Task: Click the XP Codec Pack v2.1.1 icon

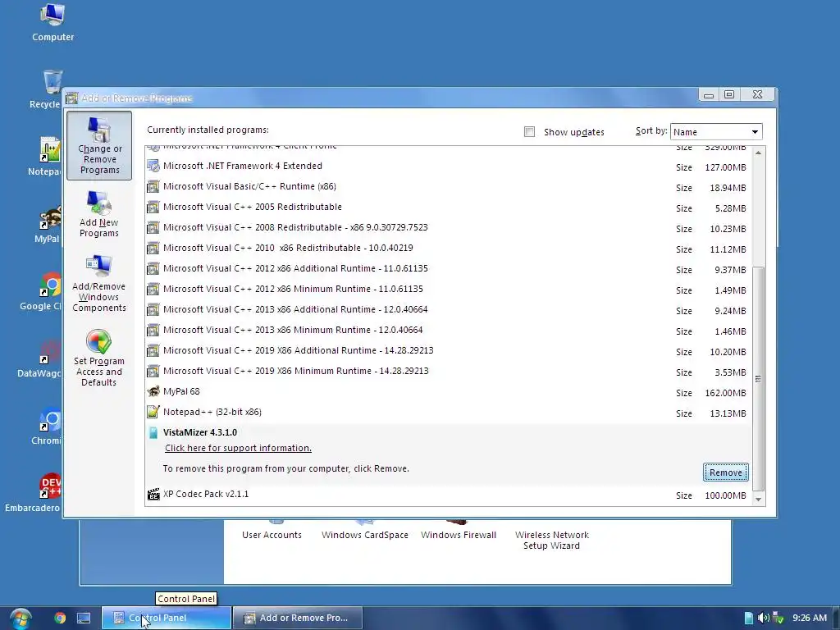Action: [x=153, y=494]
